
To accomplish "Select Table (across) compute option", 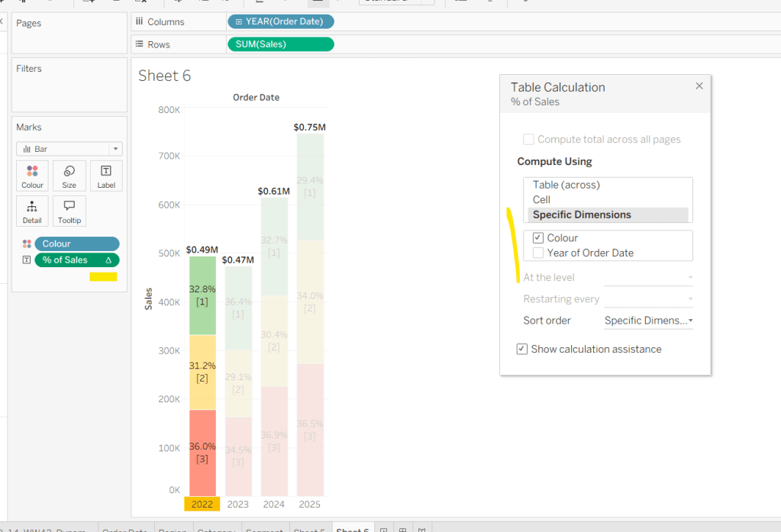I will click(566, 185).
